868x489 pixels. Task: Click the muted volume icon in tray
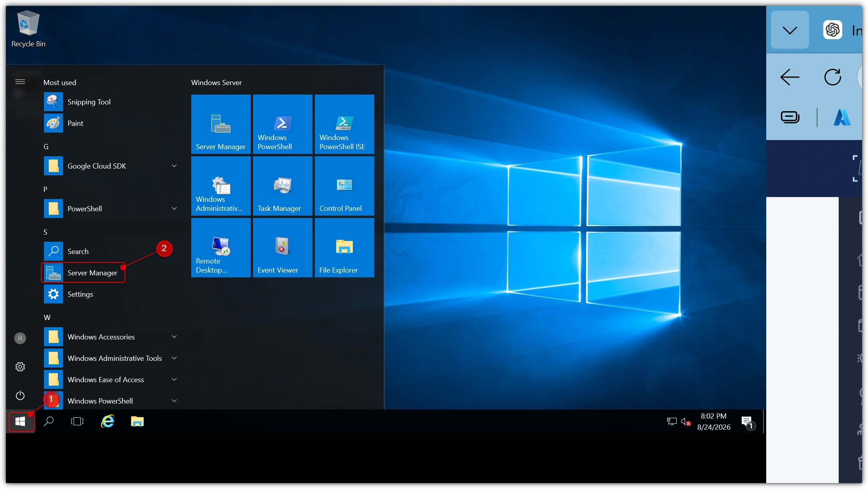click(686, 422)
